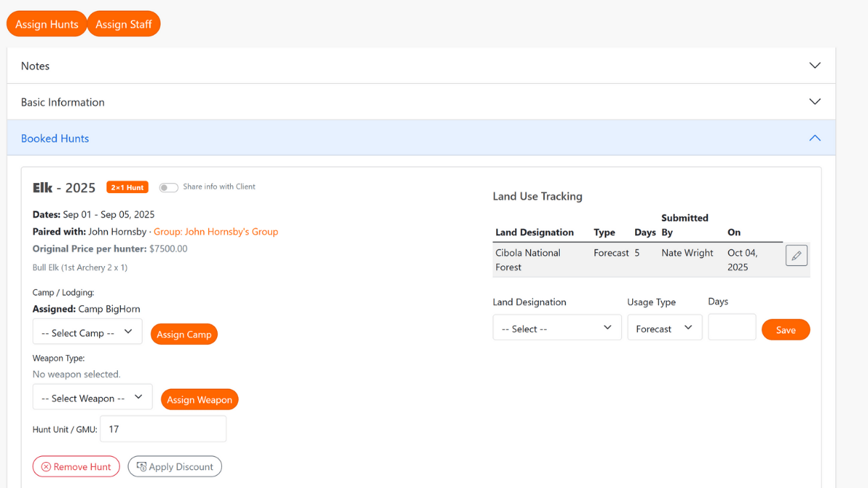868x488 pixels.
Task: Click the Assign Camp button
Action: pos(184,334)
